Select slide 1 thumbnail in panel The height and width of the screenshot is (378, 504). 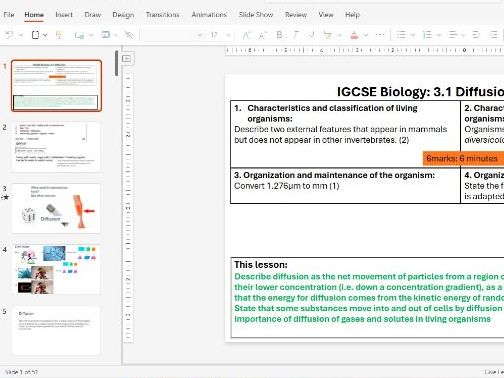pos(56,85)
